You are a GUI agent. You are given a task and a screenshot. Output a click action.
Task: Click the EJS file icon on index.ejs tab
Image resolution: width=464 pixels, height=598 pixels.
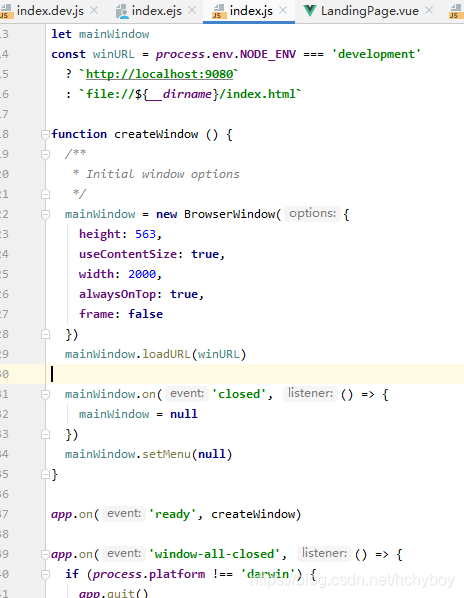coord(122,11)
